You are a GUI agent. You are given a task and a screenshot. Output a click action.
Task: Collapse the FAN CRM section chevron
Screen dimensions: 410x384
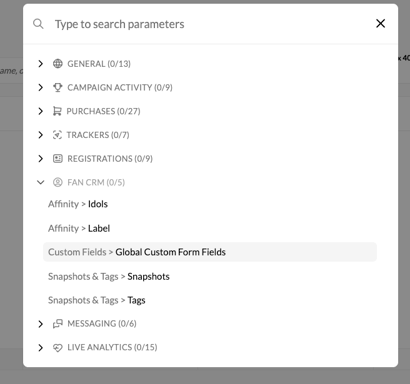41,182
